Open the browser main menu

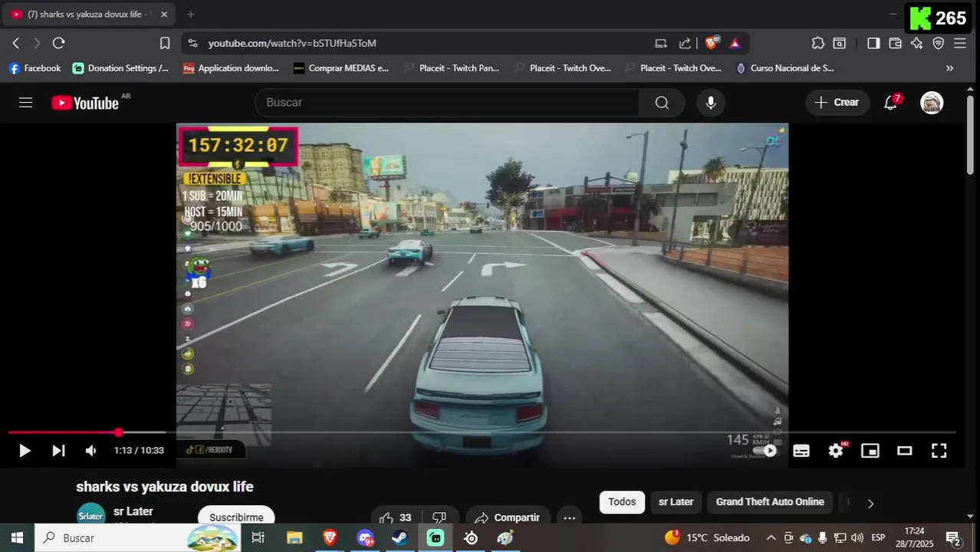pos(960,43)
